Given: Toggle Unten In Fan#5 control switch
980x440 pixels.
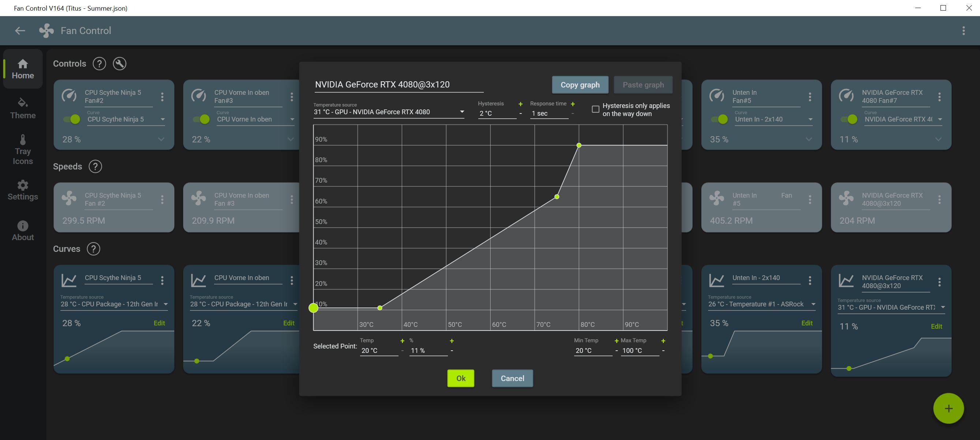Looking at the screenshot, I should point(719,119).
